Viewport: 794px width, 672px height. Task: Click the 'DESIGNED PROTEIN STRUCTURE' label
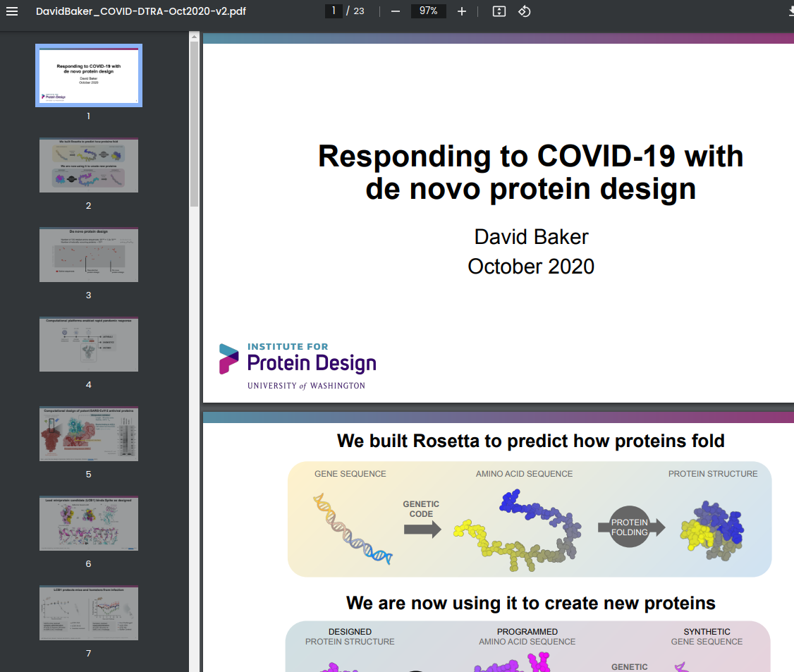point(350,637)
